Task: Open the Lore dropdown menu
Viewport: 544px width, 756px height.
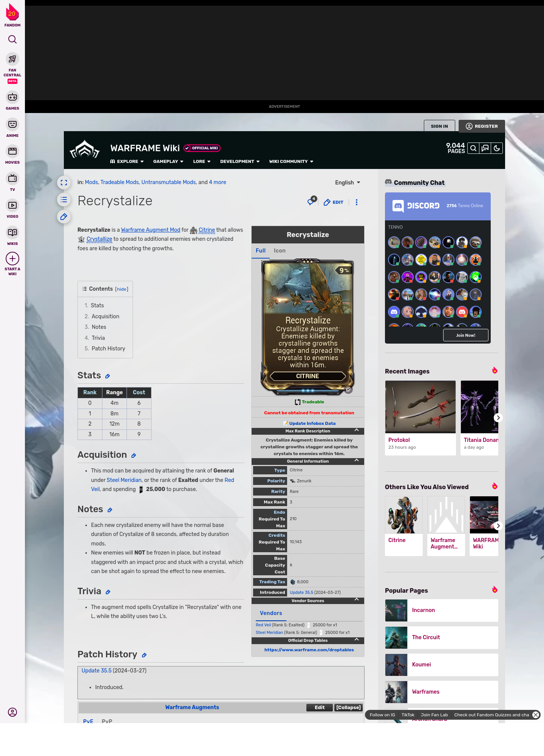Action: [x=202, y=161]
